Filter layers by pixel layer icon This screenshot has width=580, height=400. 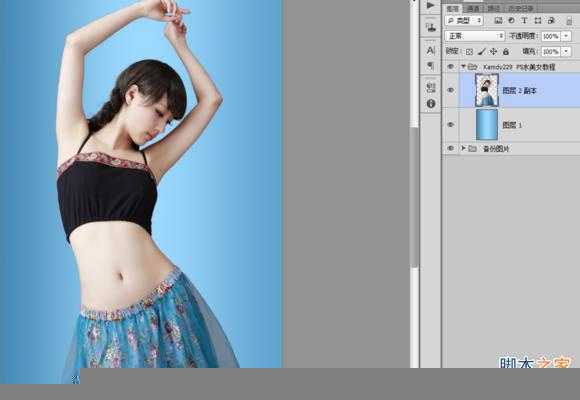499,20
